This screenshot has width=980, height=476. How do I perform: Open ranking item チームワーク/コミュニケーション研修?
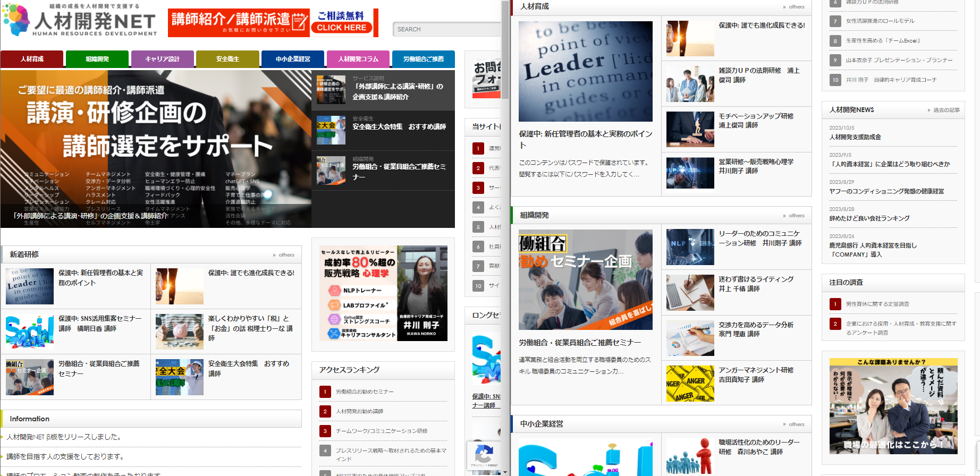tap(382, 431)
